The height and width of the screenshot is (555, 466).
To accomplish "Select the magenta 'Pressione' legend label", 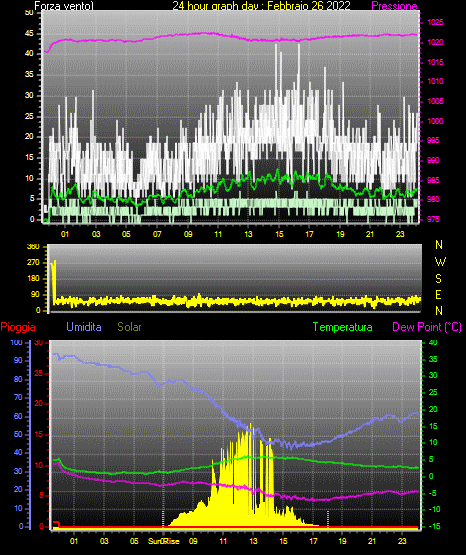I will click(394, 6).
